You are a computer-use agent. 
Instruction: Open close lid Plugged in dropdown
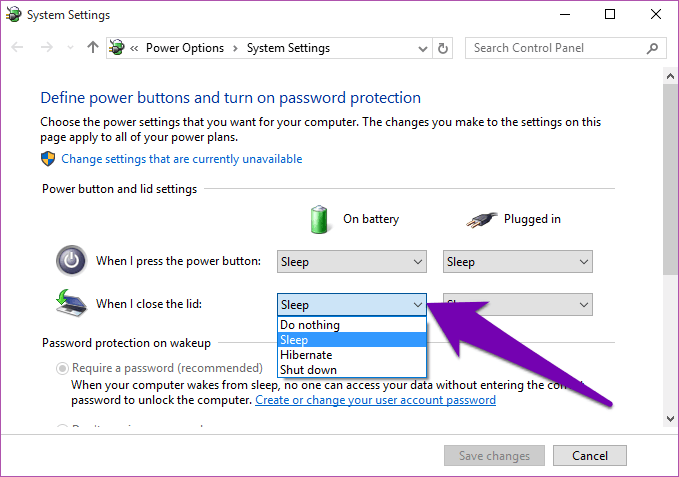[x=517, y=304]
